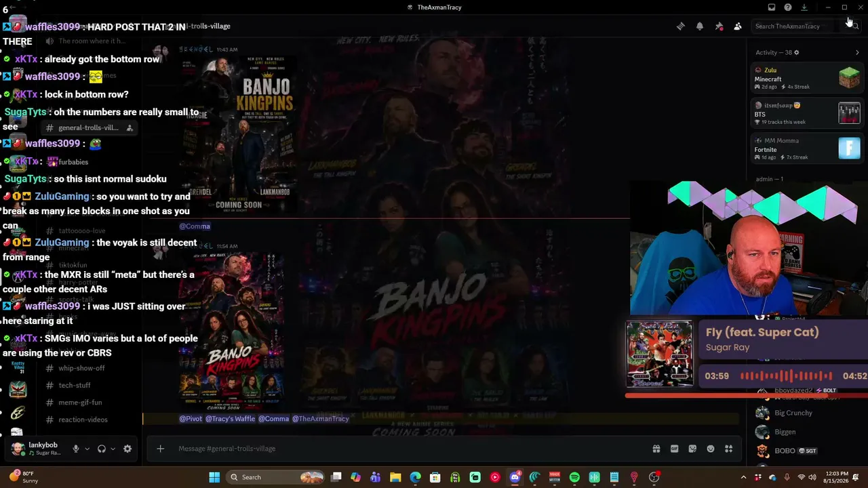Click the Fortnite game thumbnail

(x=849, y=148)
